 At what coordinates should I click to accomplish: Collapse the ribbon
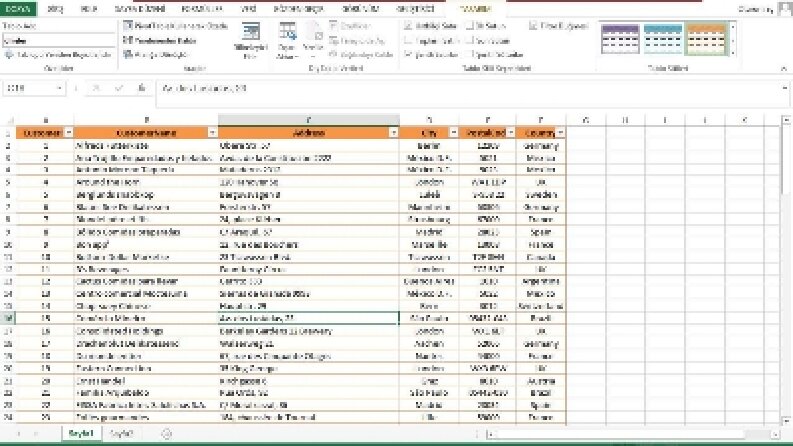point(784,68)
